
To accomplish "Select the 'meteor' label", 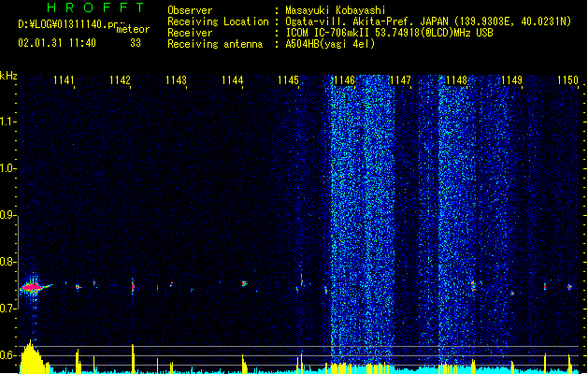I will coord(133,29).
